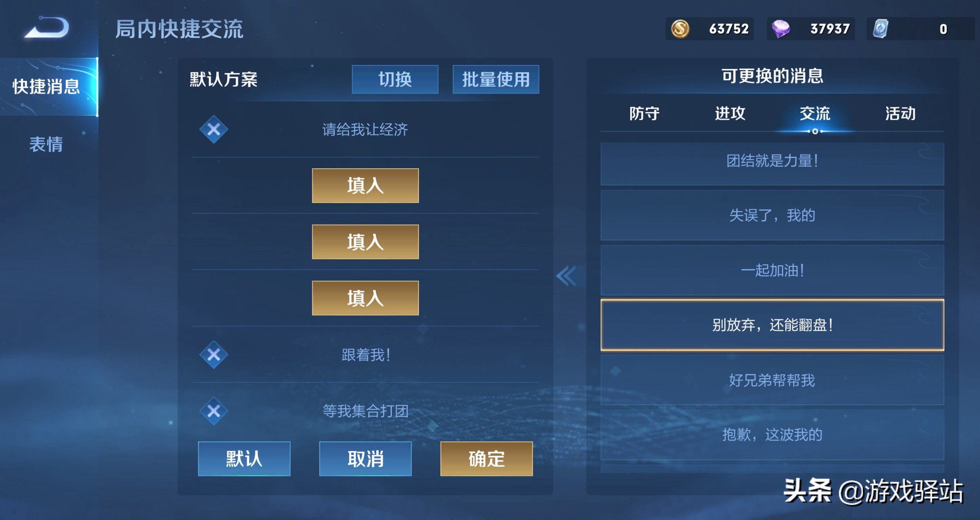
Task: Open the 表情 sidebar section
Action: pos(46,144)
